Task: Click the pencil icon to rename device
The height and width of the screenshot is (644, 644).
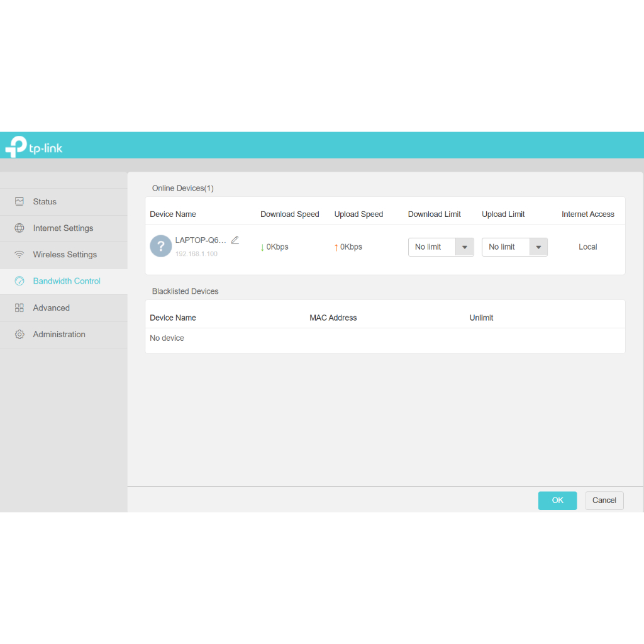Action: pos(235,240)
